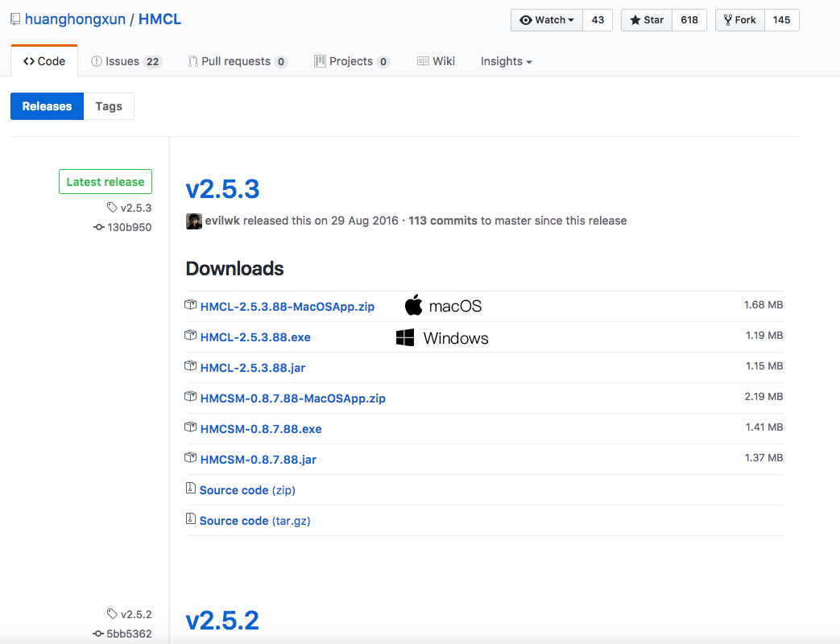Open the v2.5.3 release title link
Screen dimensions: 840x644
pos(222,189)
